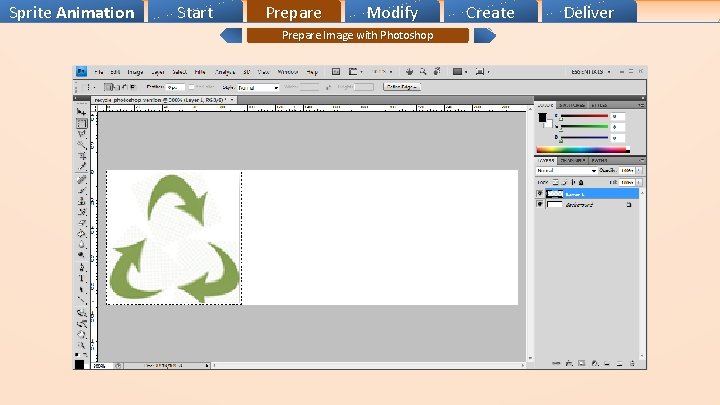Go to the Deliver step
Screen dimensions: 720x405
pos(589,12)
